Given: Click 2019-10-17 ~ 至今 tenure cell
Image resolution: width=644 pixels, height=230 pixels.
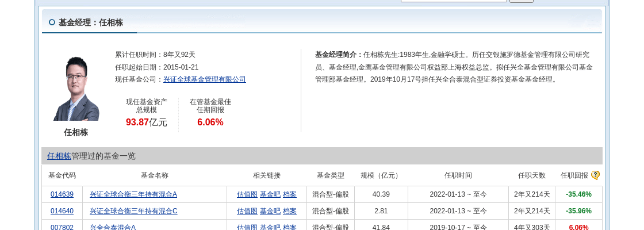Looking at the screenshot, I should tap(458, 227).
